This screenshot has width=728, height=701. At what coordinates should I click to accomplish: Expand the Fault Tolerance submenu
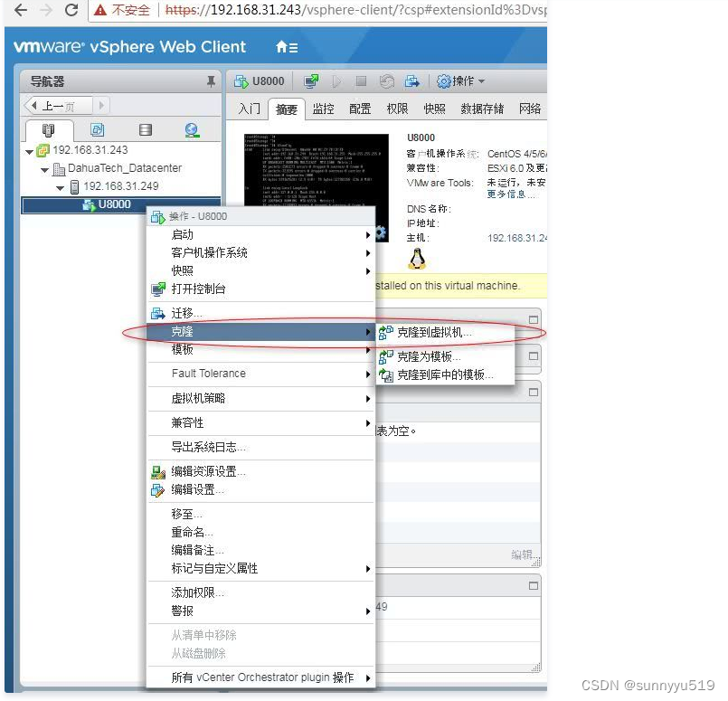click(x=260, y=374)
